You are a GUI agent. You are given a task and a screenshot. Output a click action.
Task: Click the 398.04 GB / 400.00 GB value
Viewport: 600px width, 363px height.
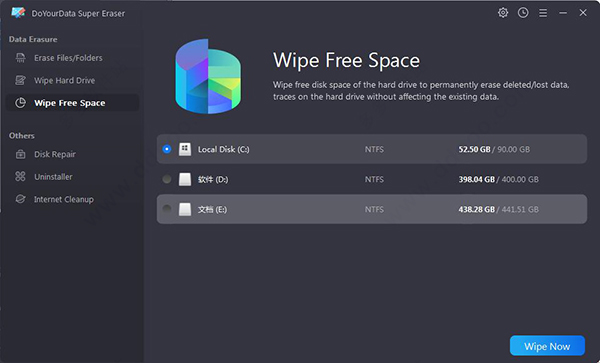pyautogui.click(x=499, y=179)
